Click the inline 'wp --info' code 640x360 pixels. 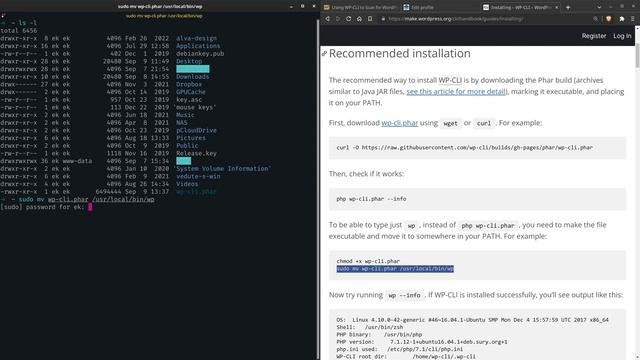click(x=404, y=295)
